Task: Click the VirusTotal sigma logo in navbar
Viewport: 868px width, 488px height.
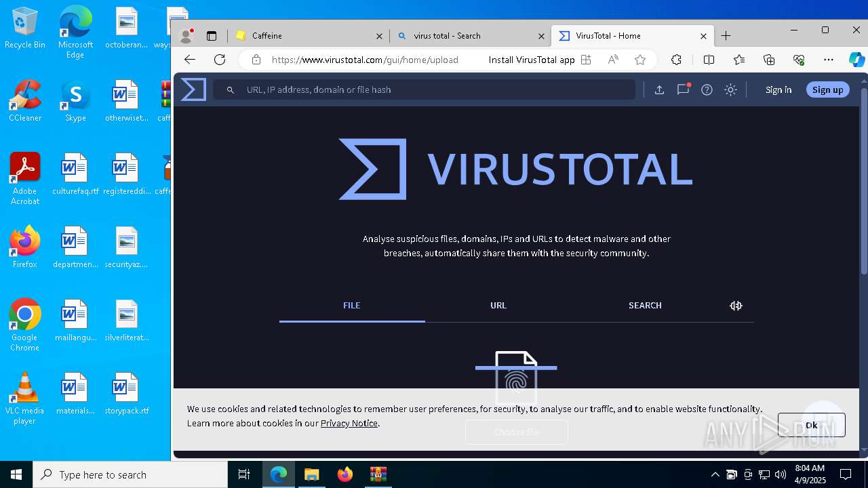Action: [193, 89]
